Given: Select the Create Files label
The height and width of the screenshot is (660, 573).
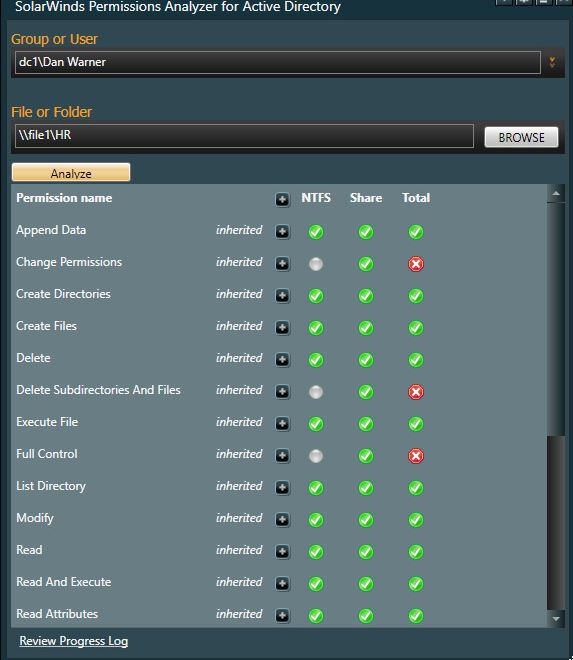Looking at the screenshot, I should (46, 326).
